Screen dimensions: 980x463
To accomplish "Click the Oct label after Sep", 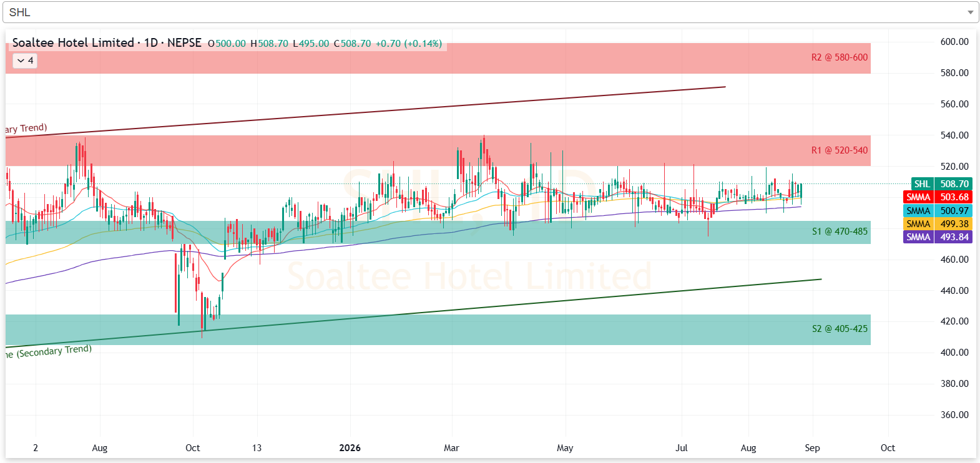I will pos(888,448).
